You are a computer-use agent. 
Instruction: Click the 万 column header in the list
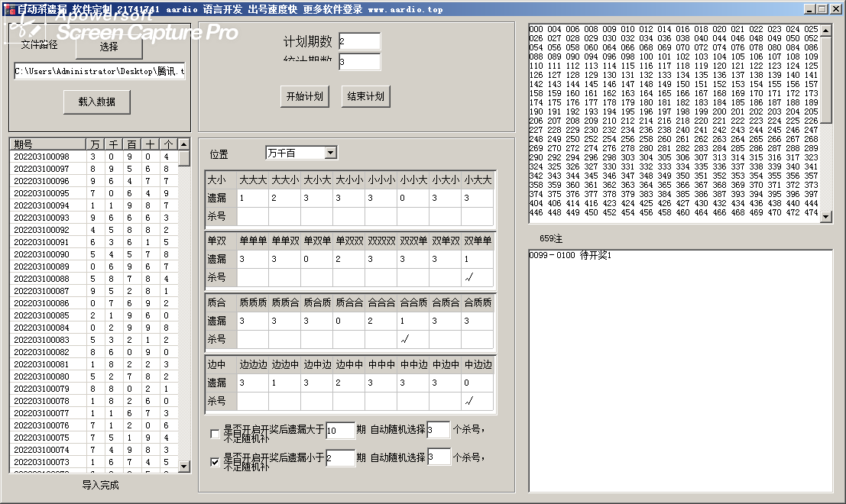96,144
